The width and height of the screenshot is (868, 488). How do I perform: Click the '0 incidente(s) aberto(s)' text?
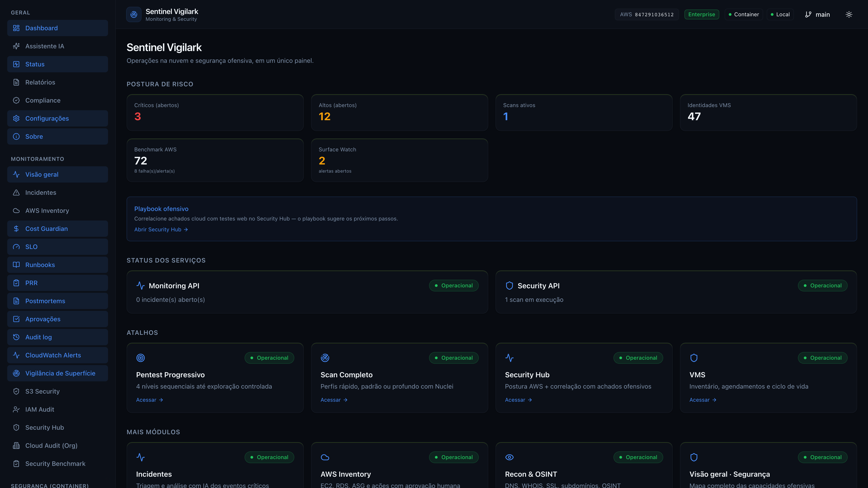[170, 300]
